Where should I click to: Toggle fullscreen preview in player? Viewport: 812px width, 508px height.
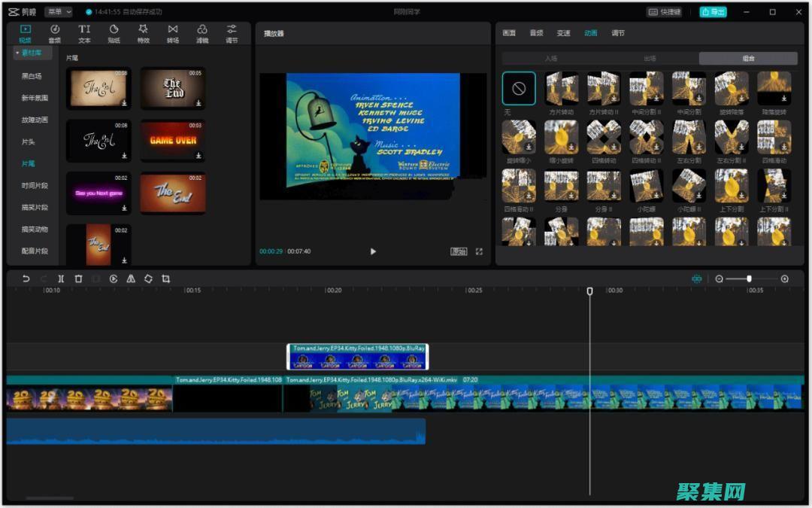[479, 251]
